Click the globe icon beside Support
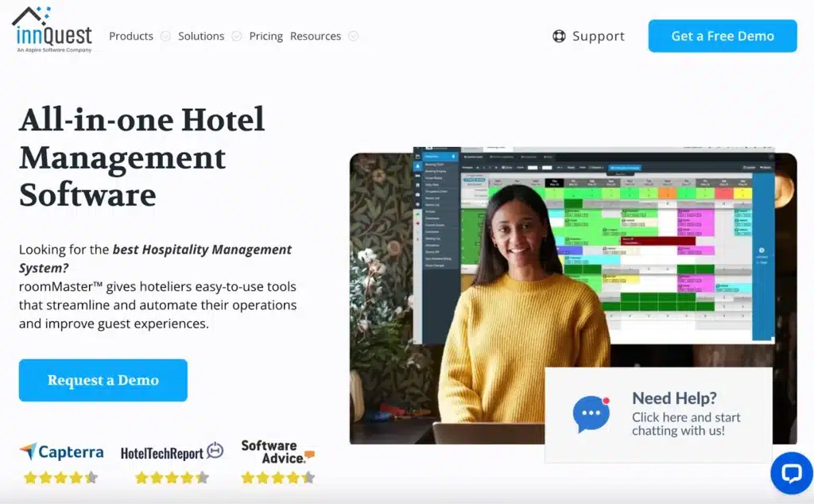 pos(557,36)
